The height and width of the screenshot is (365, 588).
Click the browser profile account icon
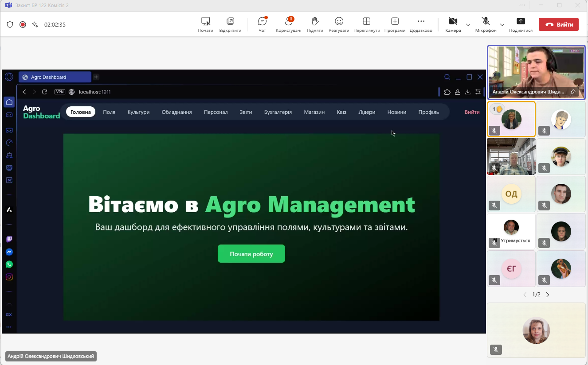(x=457, y=92)
